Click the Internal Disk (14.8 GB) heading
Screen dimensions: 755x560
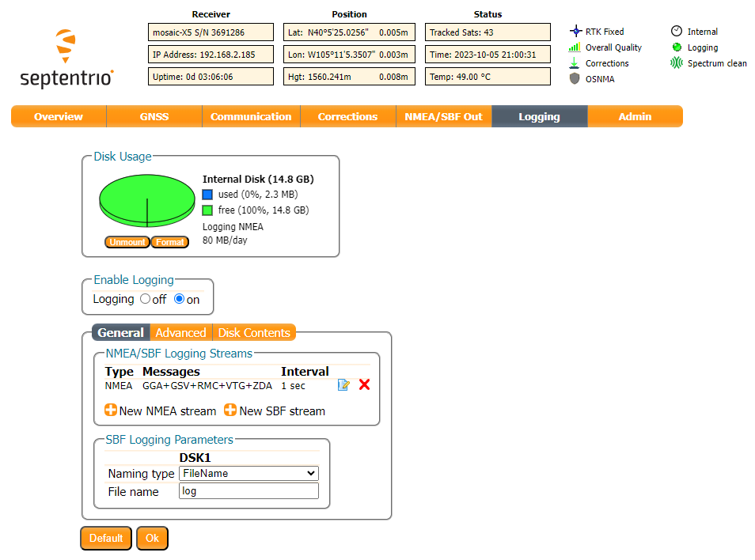click(x=258, y=179)
